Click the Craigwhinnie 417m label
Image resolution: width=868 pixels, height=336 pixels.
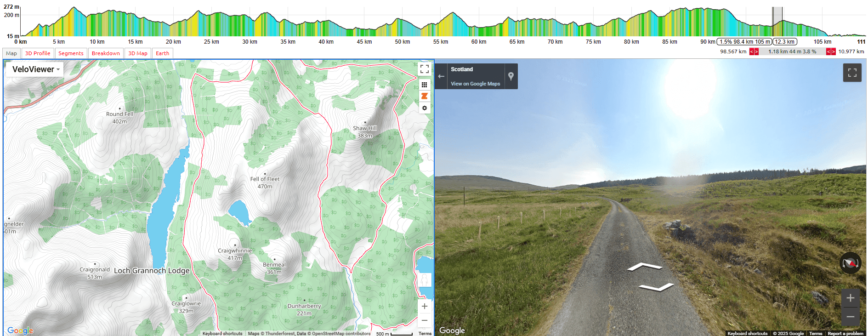point(235,254)
